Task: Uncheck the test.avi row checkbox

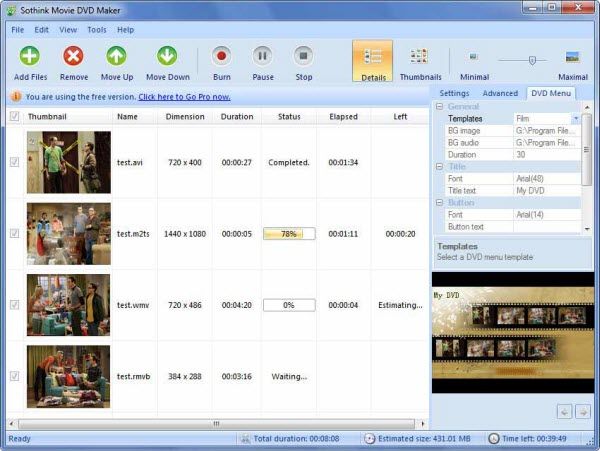Action: [14, 162]
